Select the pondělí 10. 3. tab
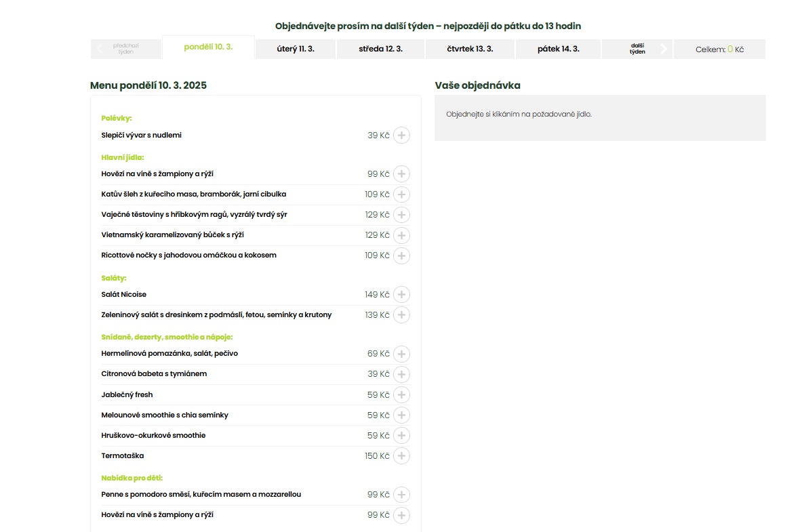The height and width of the screenshot is (532, 806). pyautogui.click(x=208, y=47)
